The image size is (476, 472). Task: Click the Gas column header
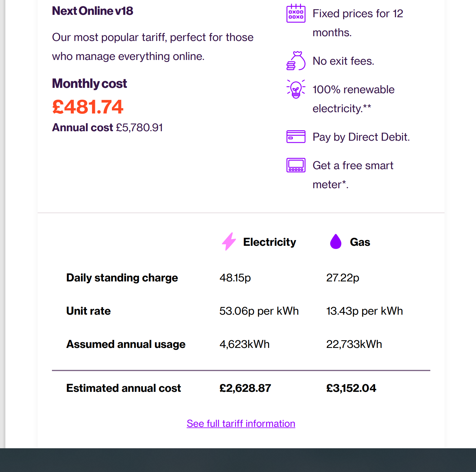(360, 242)
